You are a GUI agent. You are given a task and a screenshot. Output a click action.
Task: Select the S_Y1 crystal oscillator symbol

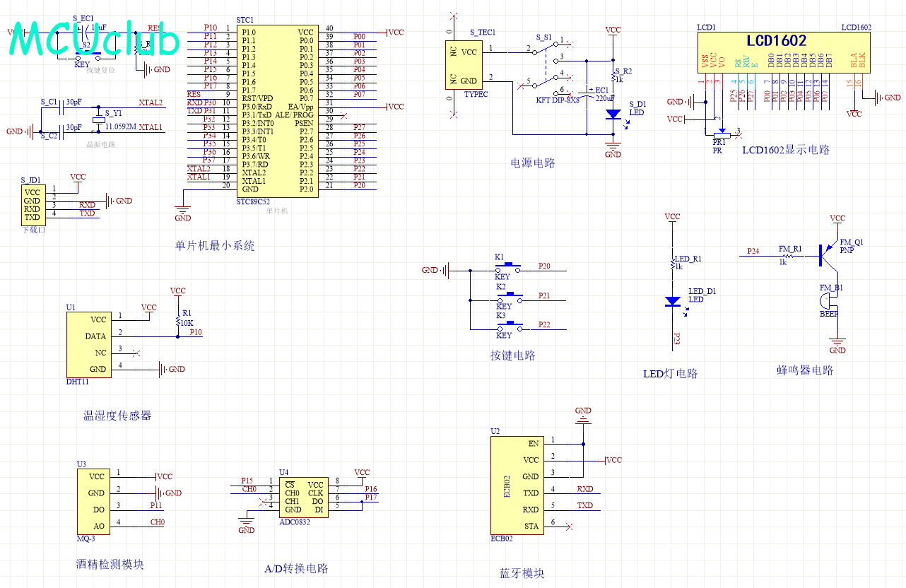[x=98, y=121]
